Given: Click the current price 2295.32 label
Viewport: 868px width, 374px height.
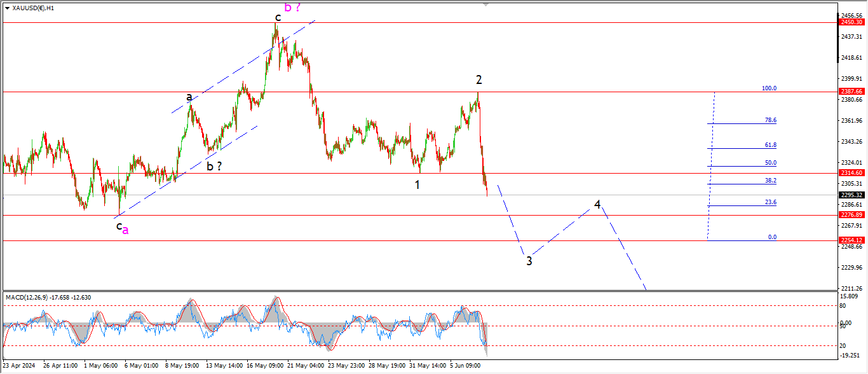Looking at the screenshot, I should (x=851, y=195).
